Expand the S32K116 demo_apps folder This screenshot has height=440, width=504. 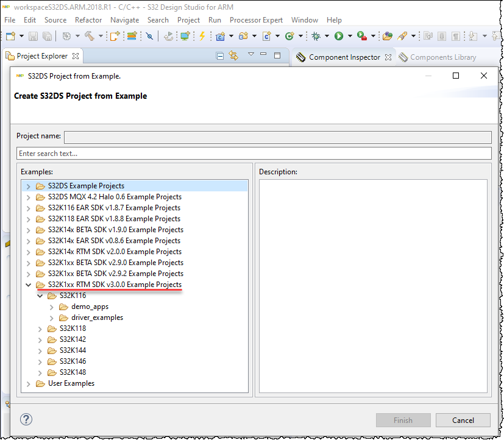point(51,307)
